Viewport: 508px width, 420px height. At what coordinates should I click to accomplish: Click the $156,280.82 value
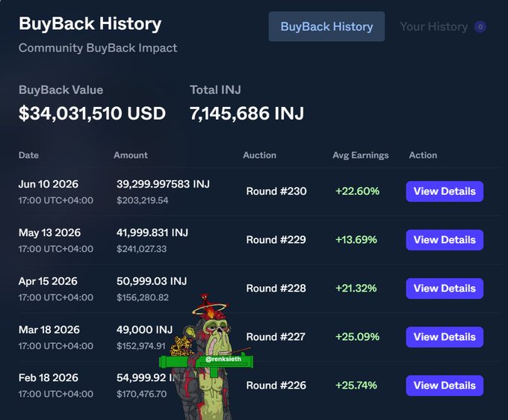(x=143, y=297)
